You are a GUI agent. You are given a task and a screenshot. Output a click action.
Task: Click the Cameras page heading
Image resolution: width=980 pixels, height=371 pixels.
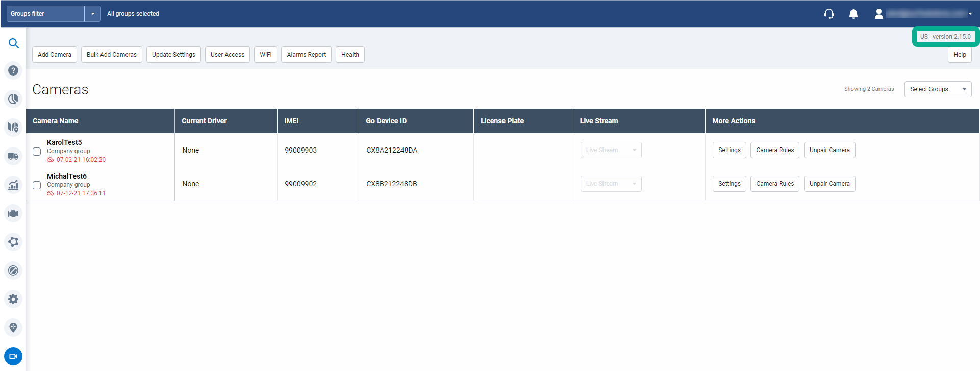[x=60, y=90]
